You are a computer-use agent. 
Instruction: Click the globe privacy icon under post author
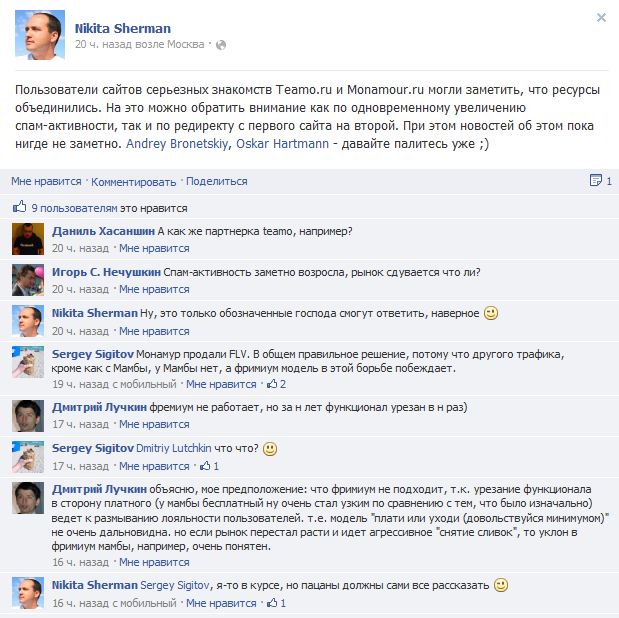pos(221,45)
